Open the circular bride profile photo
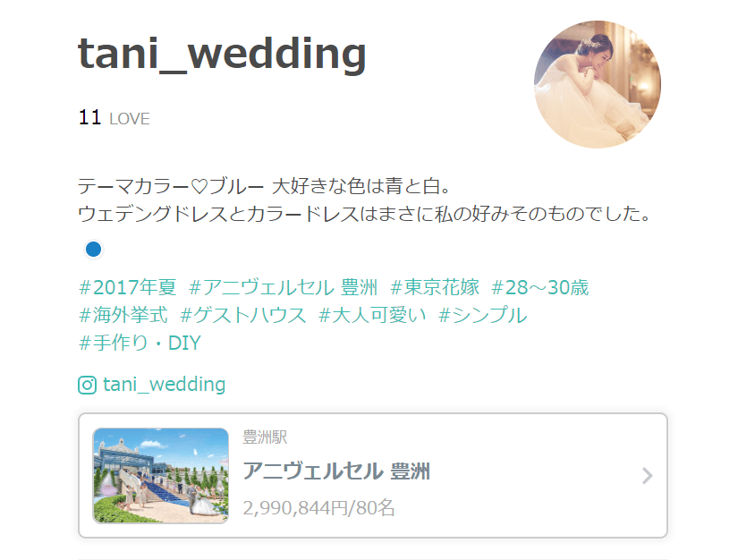The image size is (738, 560). click(x=598, y=84)
